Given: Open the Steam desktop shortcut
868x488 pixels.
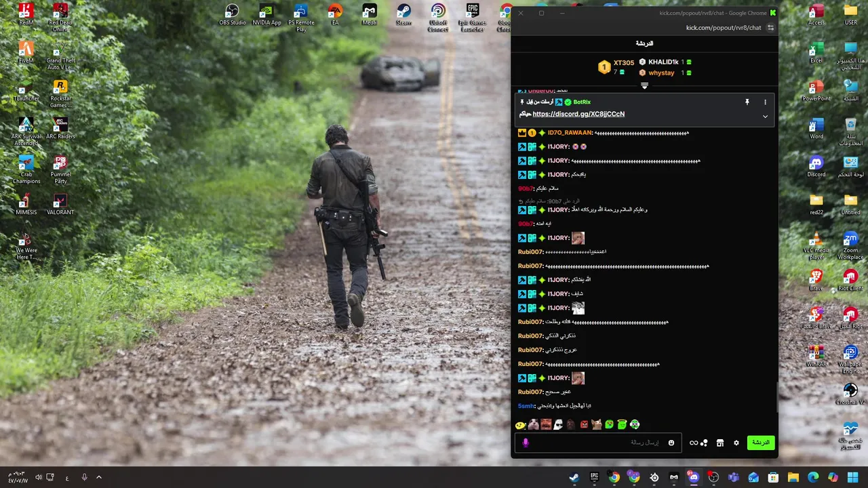Looking at the screenshot, I should tap(403, 14).
